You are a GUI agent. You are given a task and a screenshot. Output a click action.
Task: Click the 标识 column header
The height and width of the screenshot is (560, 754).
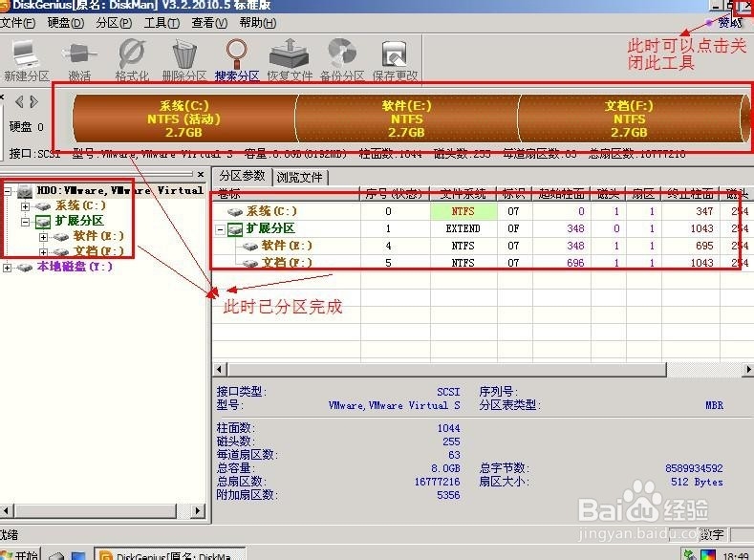pyautogui.click(x=514, y=194)
